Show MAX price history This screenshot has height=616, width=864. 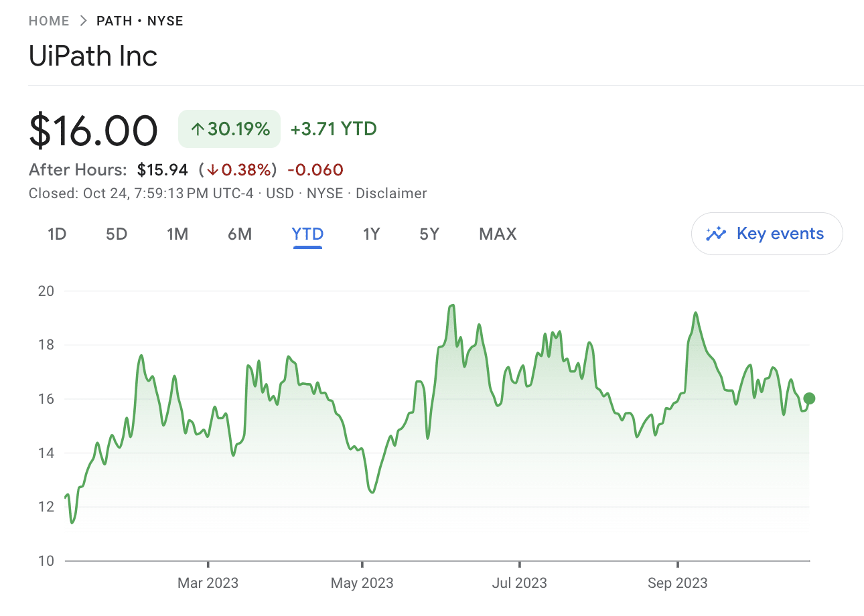[498, 234]
